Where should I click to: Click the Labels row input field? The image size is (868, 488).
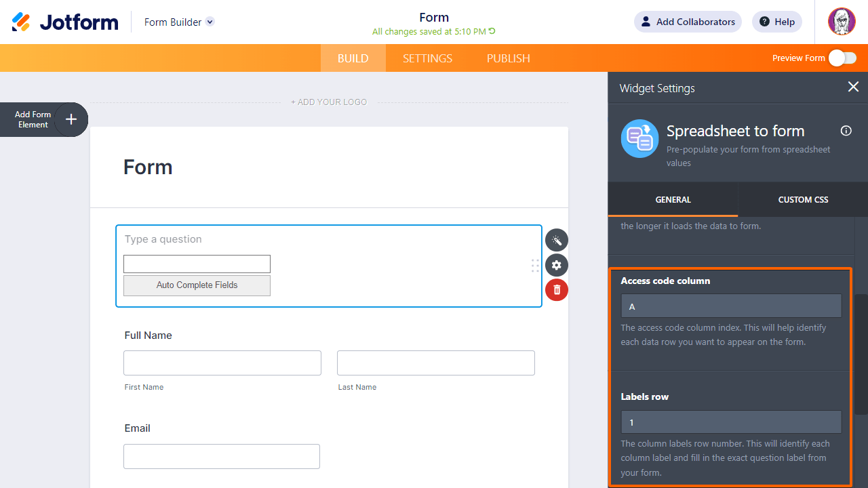[731, 422]
